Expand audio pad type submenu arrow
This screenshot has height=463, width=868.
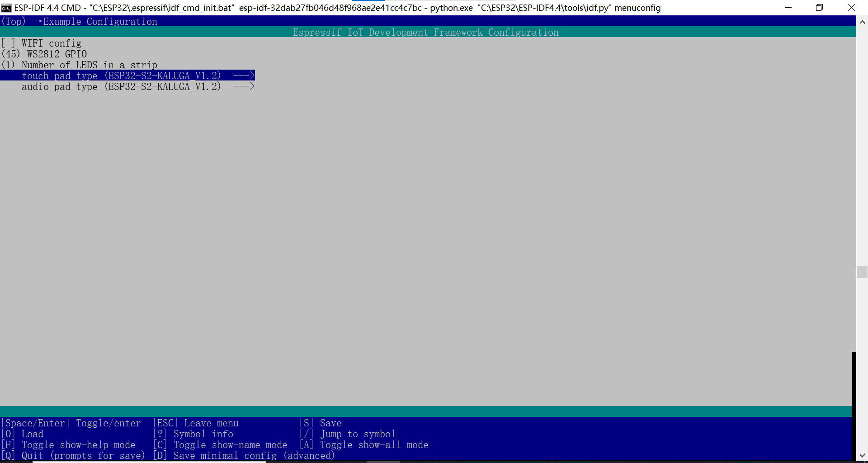(244, 86)
